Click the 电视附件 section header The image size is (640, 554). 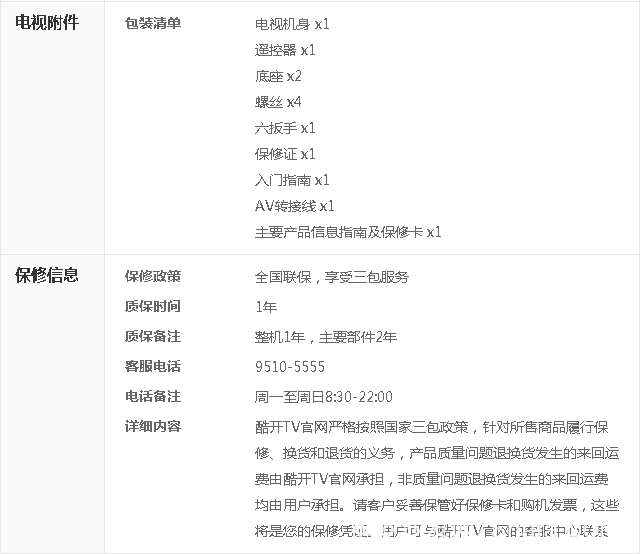point(46,22)
